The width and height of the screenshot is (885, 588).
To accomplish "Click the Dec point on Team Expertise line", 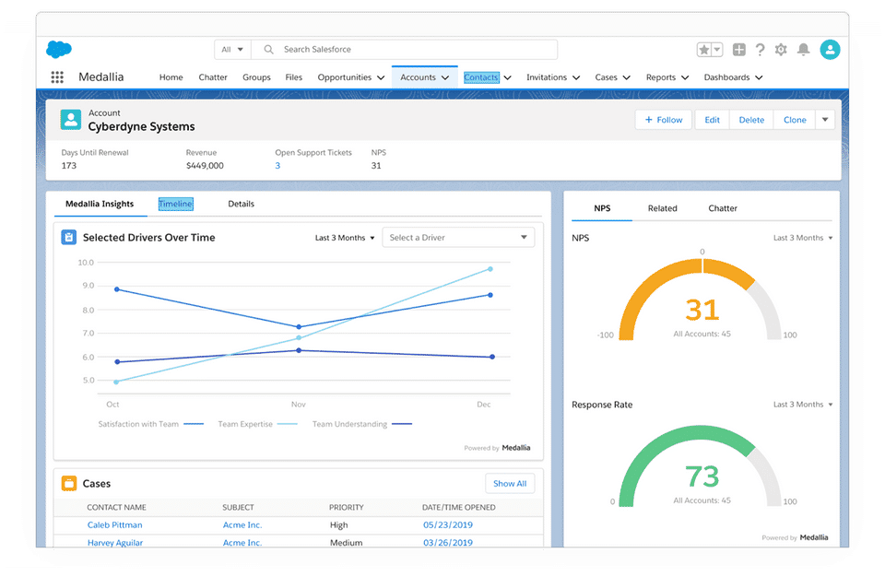I will click(490, 269).
